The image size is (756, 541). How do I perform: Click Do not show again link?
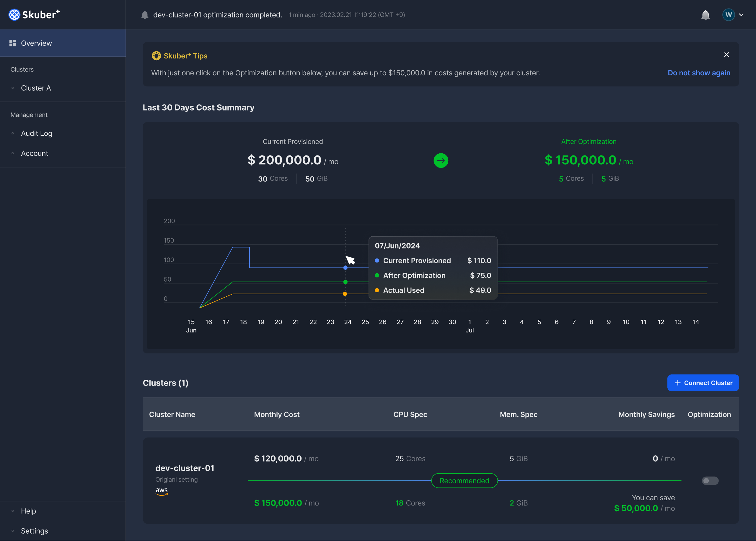pos(699,73)
